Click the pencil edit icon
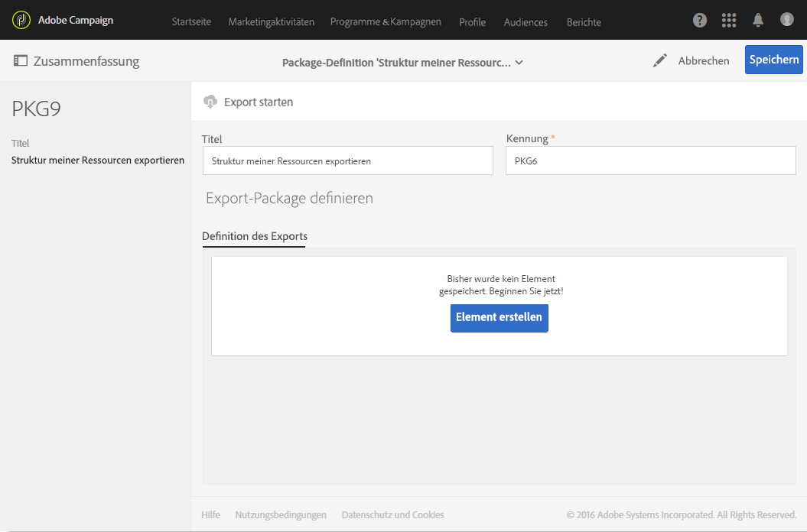The image size is (807, 532). tap(660, 60)
